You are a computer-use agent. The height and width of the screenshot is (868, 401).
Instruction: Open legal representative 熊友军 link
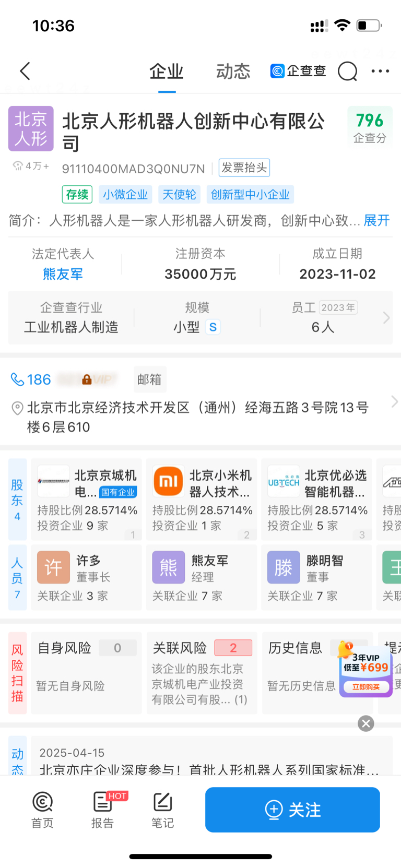pos(63,274)
